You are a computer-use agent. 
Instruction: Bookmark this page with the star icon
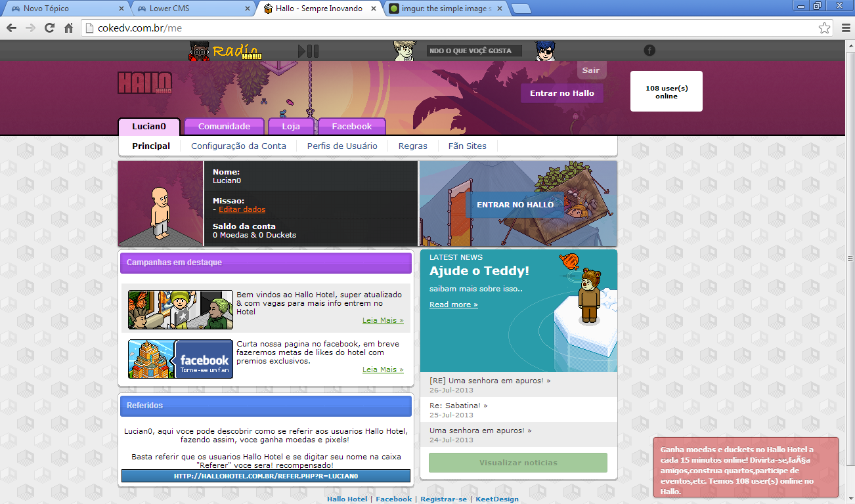[824, 28]
